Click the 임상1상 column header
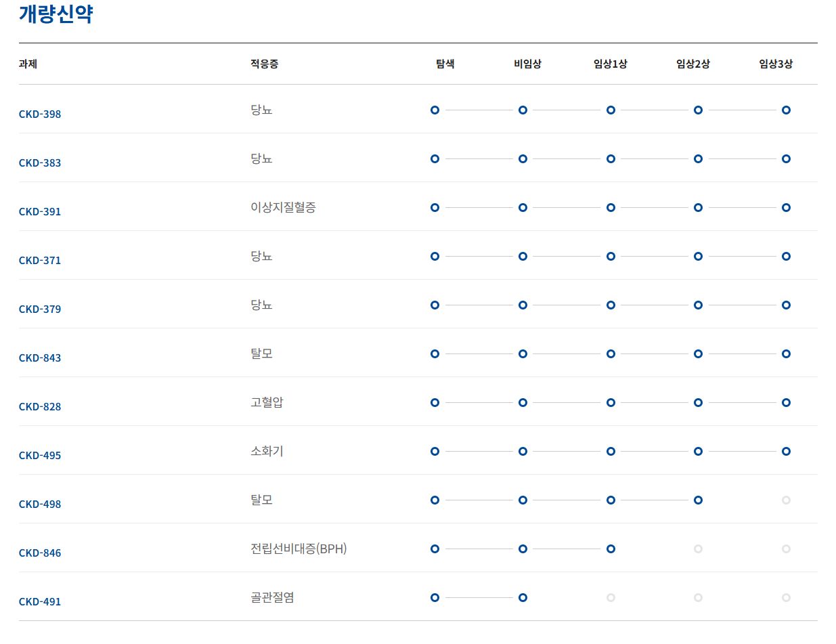 [x=610, y=64]
